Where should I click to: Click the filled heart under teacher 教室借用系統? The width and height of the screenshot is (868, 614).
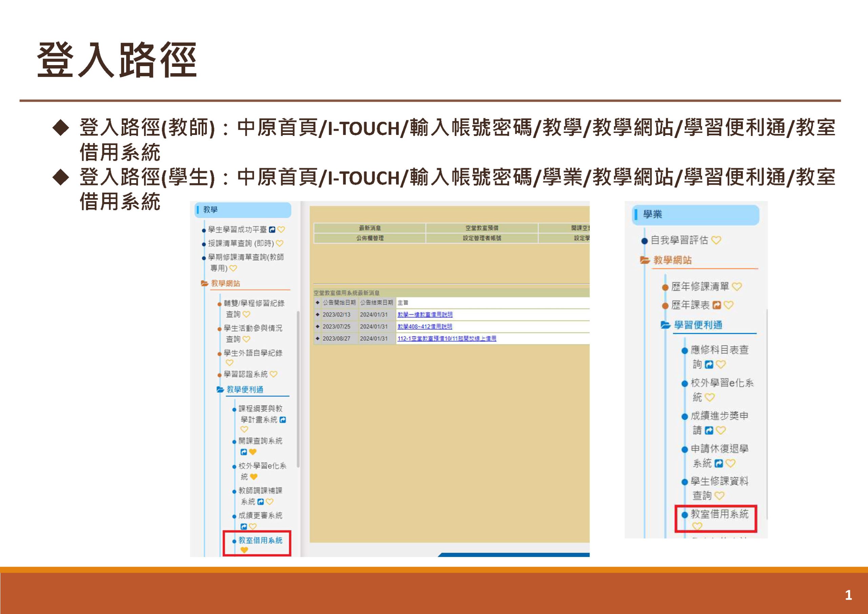pos(244,550)
